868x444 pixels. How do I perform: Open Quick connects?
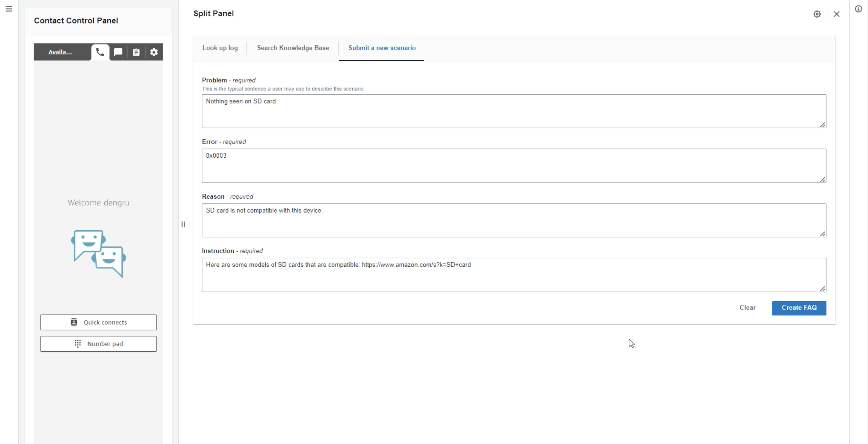(98, 322)
